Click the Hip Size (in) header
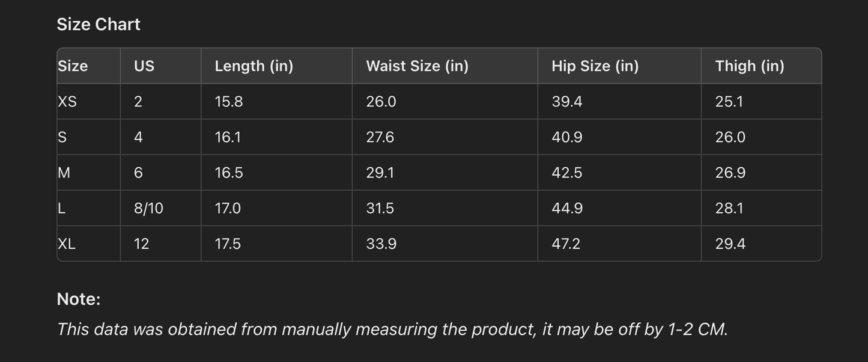868x362 pixels. pos(595,66)
